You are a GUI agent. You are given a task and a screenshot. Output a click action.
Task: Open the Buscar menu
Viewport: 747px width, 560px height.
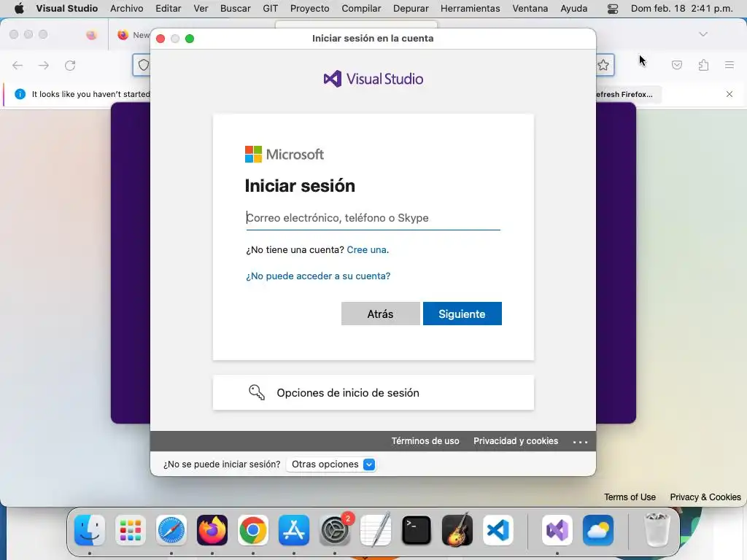[236, 8]
